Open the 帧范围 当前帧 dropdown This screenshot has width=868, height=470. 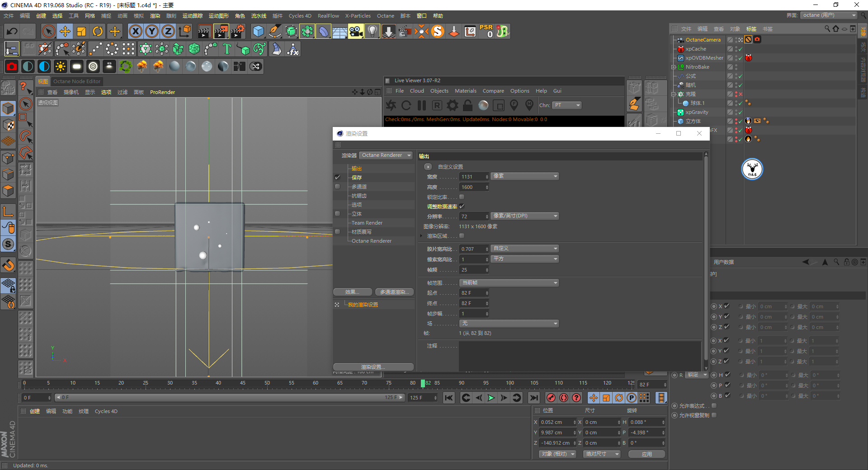click(x=509, y=282)
